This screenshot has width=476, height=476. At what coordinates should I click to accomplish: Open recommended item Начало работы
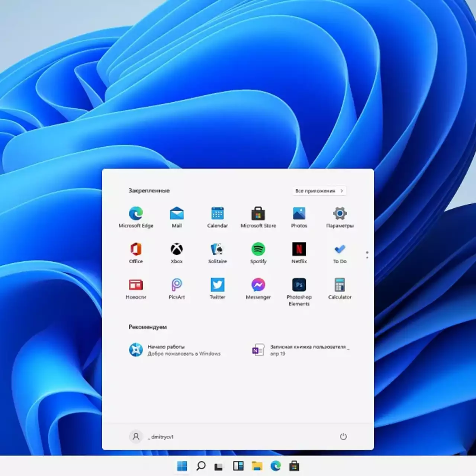pyautogui.click(x=175, y=350)
